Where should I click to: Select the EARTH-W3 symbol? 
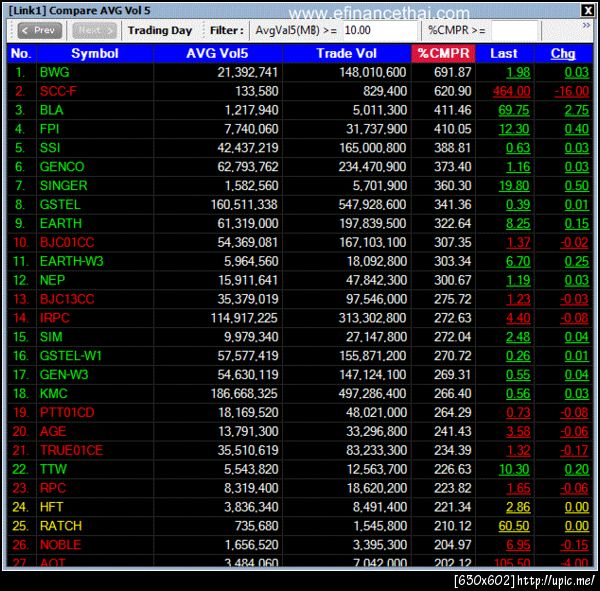72,261
